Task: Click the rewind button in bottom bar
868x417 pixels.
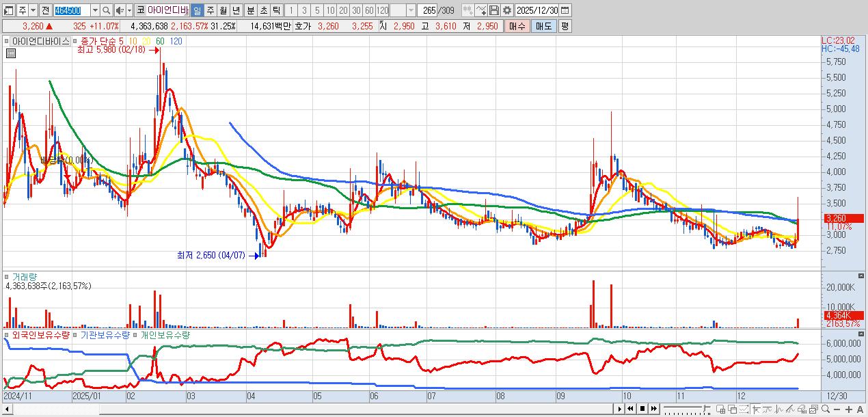Action: tap(631, 409)
